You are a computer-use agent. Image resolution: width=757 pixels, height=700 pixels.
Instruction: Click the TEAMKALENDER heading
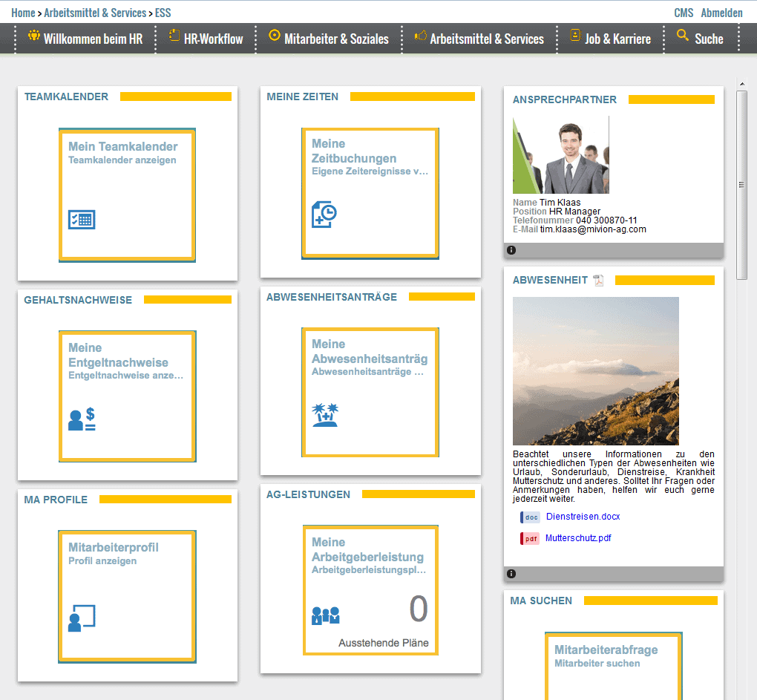tap(66, 97)
